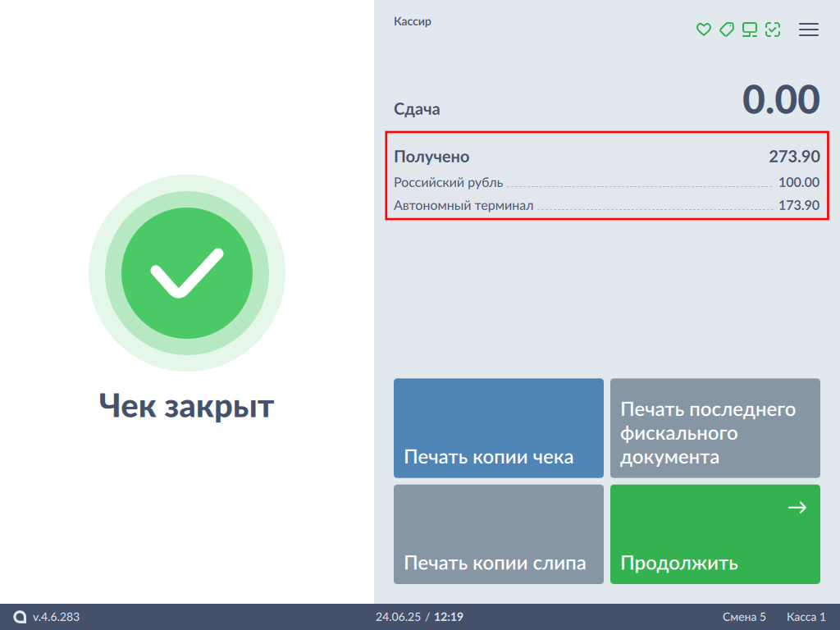Click the Кассир label
This screenshot has width=840, height=630.
pos(413,22)
